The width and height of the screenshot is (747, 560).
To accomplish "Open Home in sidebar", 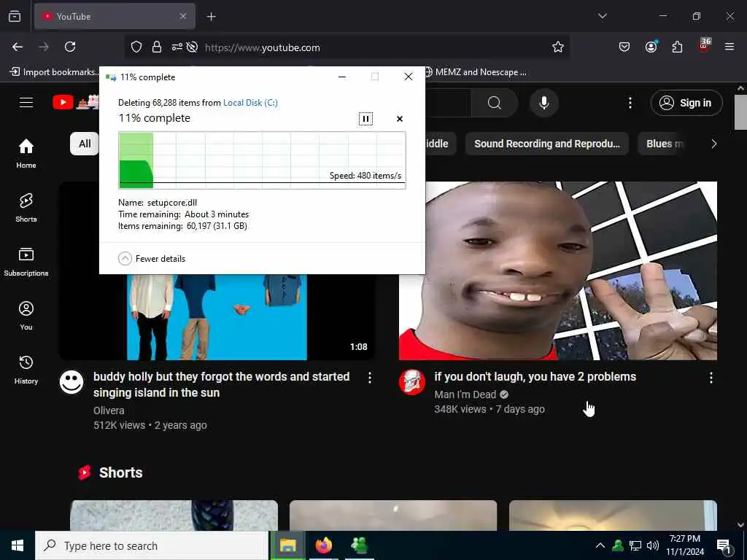I will click(x=26, y=153).
